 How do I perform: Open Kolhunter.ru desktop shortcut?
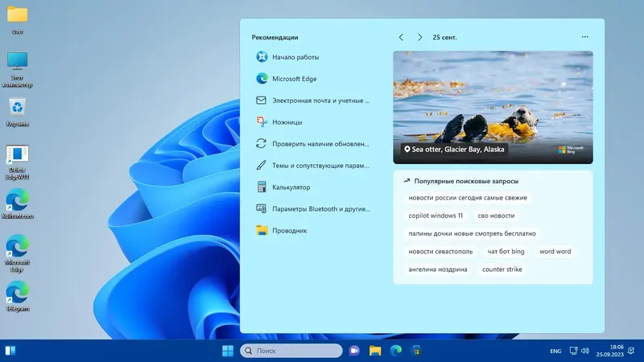tap(17, 204)
